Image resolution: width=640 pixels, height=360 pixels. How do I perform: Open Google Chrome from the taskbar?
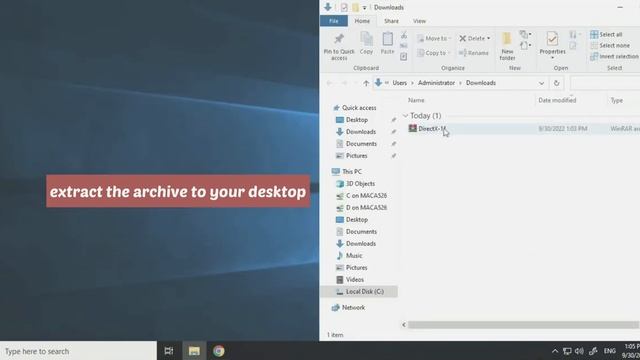coord(218,351)
